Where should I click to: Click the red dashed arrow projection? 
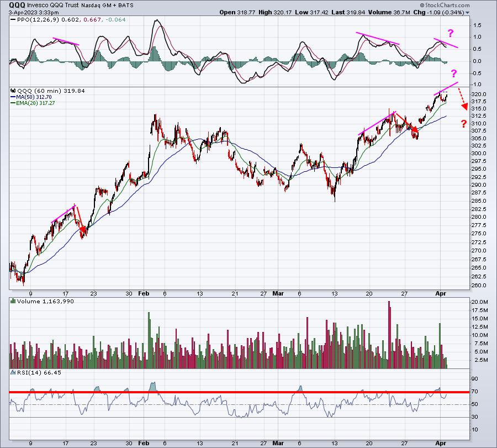[x=462, y=99]
